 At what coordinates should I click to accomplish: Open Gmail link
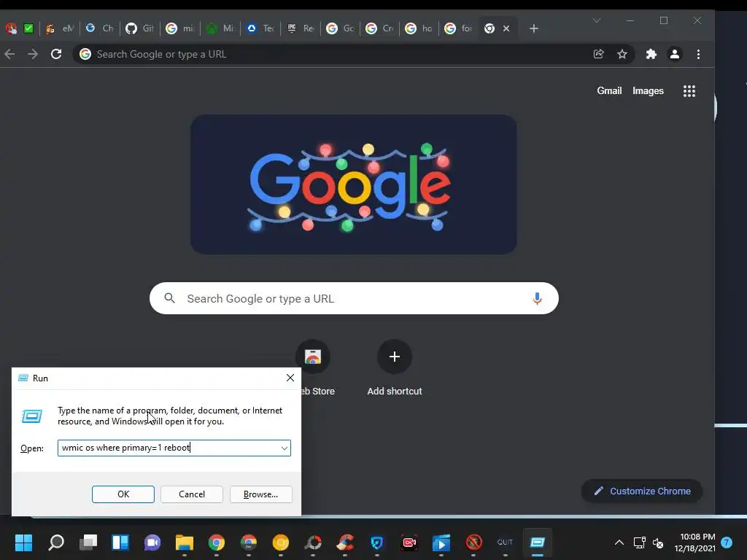(x=609, y=91)
